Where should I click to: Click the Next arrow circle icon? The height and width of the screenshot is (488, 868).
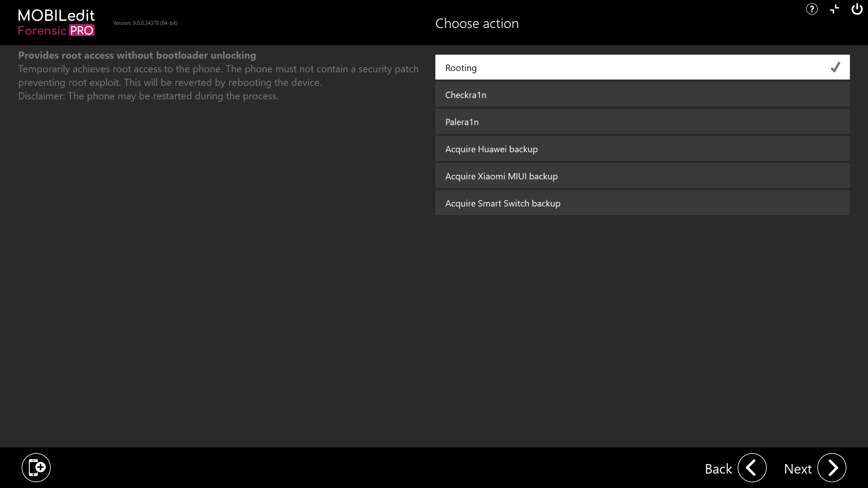tap(832, 468)
